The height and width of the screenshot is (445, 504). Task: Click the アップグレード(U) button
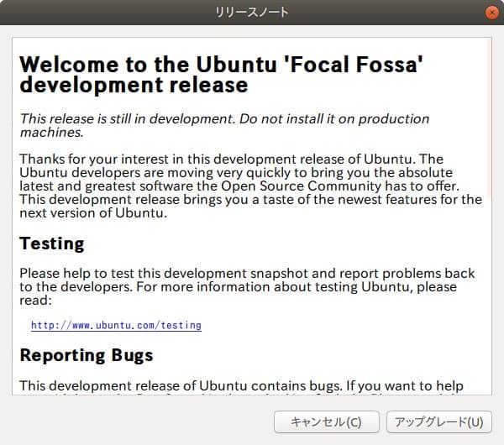tap(439, 421)
